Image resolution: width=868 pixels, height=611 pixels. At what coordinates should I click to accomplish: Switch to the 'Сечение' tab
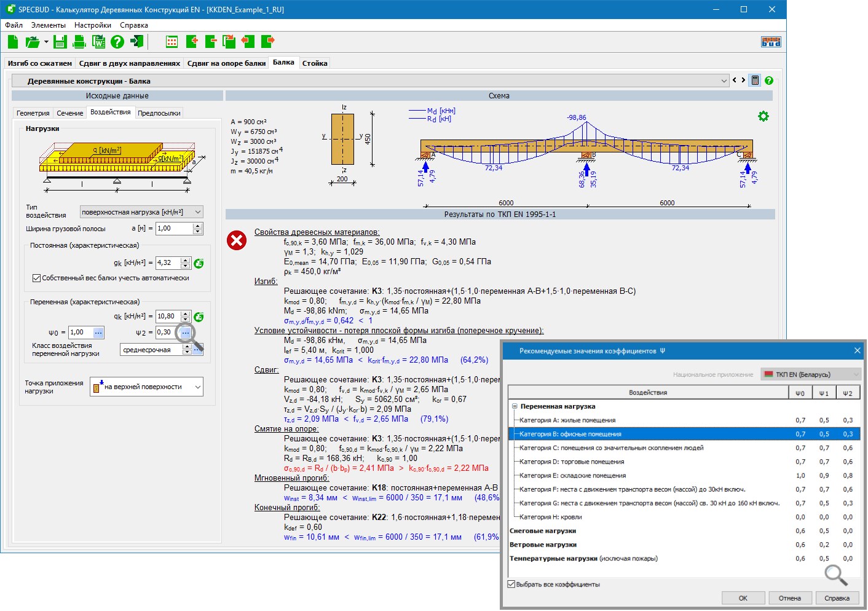(69, 113)
